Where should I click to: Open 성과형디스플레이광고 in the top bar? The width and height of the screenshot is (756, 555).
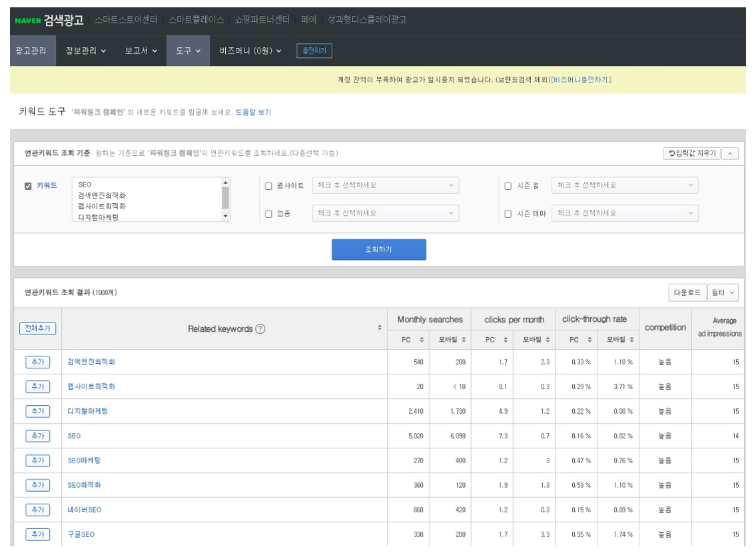(367, 20)
